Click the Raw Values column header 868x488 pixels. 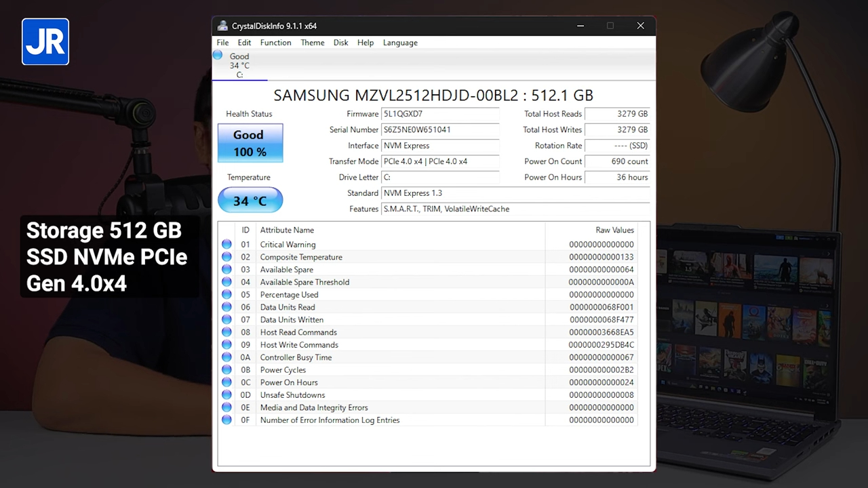coord(614,230)
